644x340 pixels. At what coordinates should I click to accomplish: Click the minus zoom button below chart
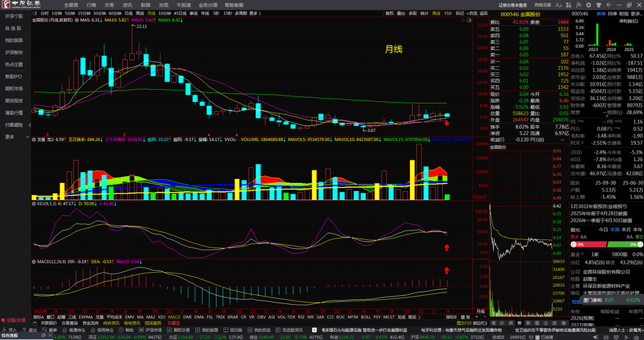485,317
